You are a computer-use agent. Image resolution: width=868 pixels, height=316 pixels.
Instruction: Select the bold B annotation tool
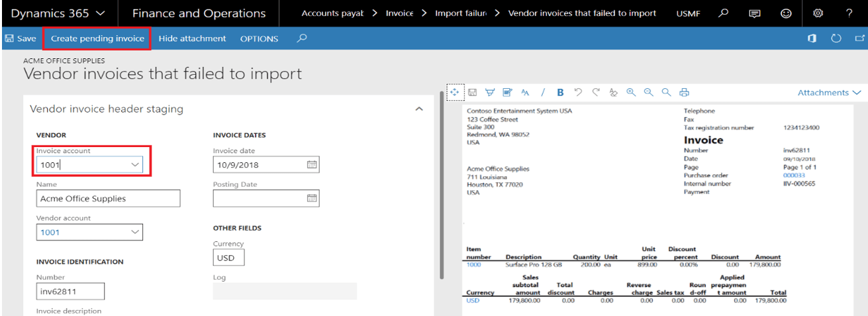pyautogui.click(x=559, y=93)
